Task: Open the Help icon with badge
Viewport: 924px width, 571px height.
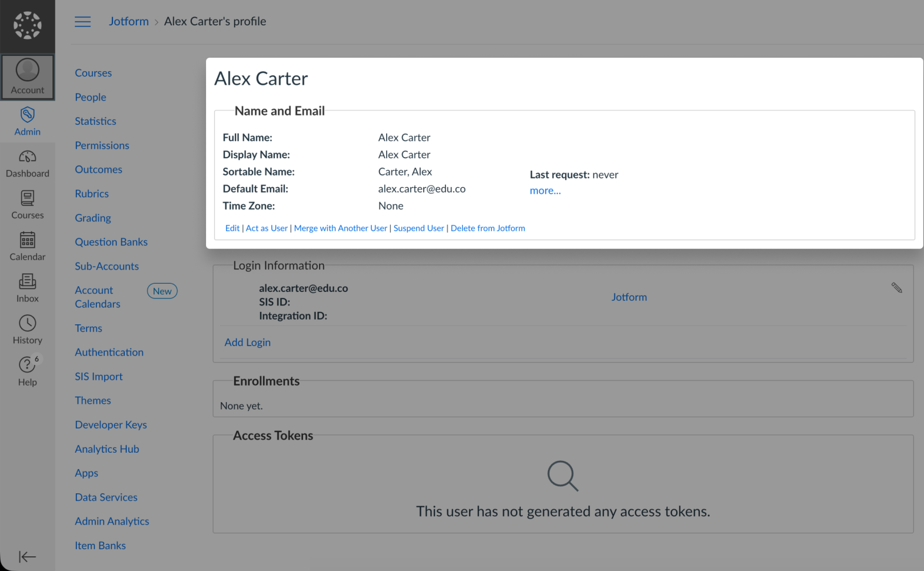Action: 28,371
